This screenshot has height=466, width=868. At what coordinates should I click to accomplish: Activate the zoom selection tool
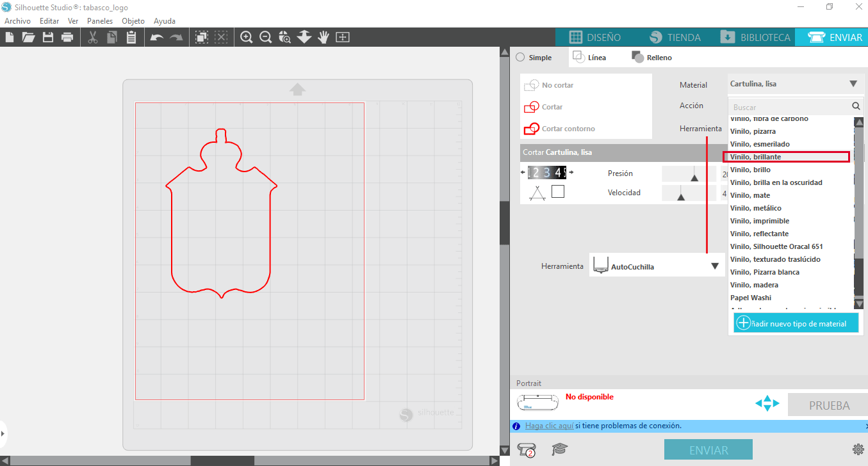(284, 37)
